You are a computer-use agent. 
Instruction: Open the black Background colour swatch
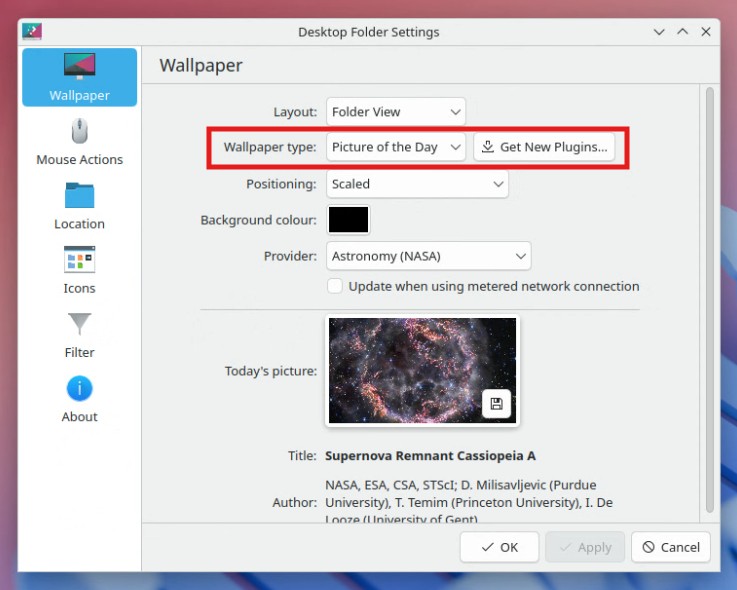pyautogui.click(x=348, y=220)
